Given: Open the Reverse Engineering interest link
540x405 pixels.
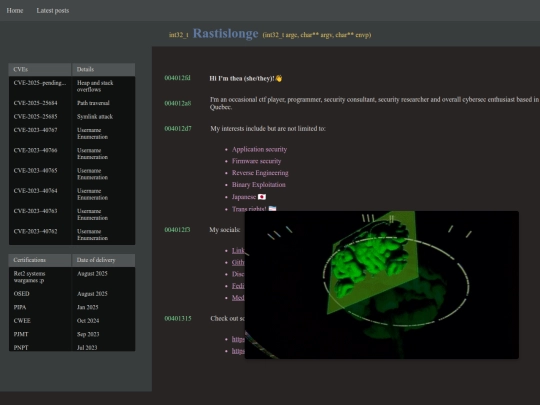Looking at the screenshot, I should [260, 173].
